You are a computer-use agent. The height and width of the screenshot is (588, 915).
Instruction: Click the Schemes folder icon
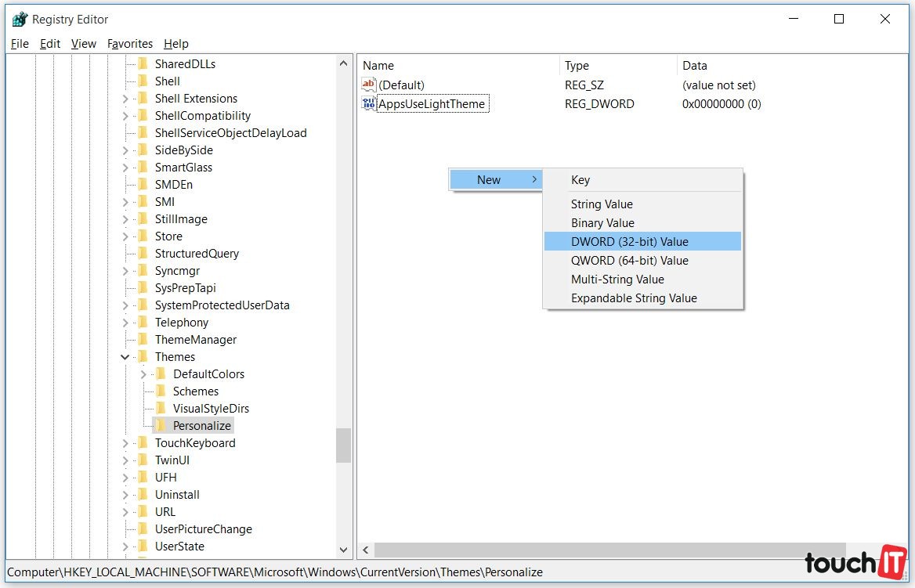click(x=161, y=391)
